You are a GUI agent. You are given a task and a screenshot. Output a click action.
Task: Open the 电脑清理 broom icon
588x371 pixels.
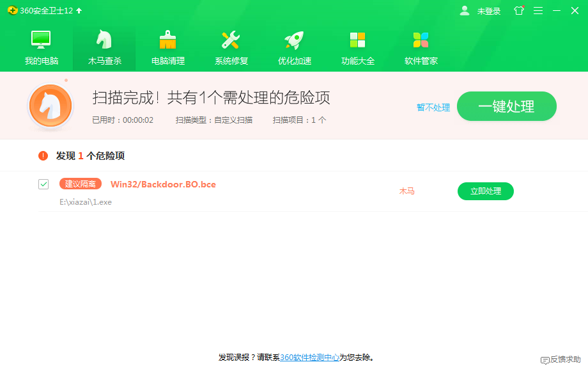pyautogui.click(x=167, y=40)
